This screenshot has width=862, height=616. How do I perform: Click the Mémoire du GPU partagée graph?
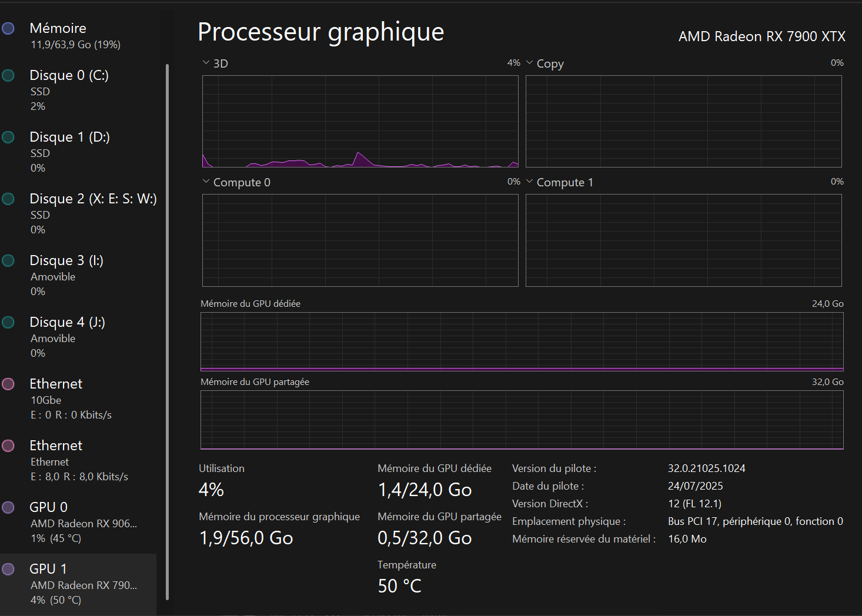[522, 420]
